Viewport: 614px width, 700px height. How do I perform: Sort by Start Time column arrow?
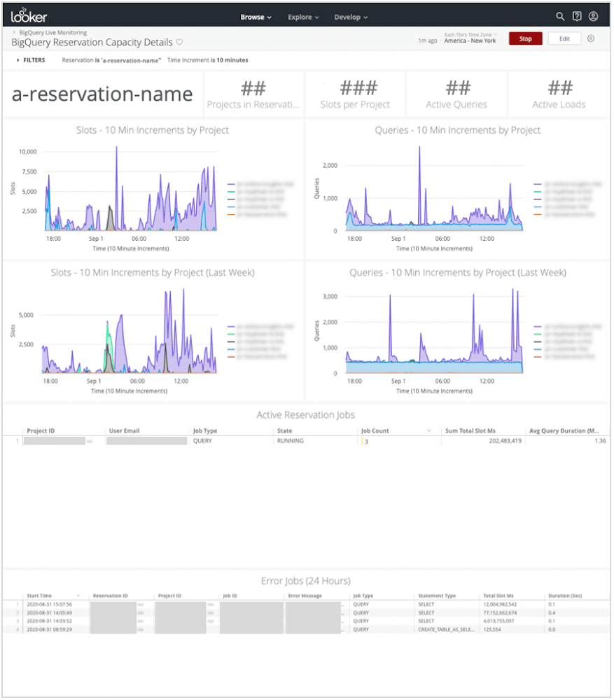78,596
